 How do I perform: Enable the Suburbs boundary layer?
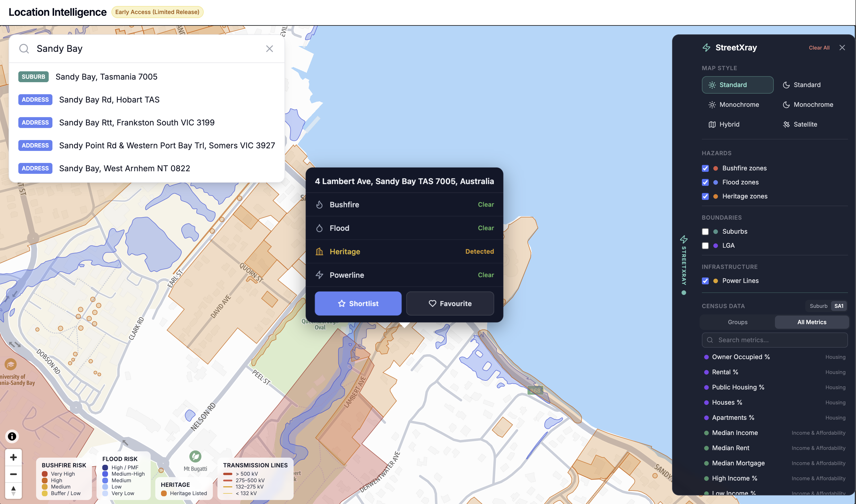pyautogui.click(x=706, y=231)
